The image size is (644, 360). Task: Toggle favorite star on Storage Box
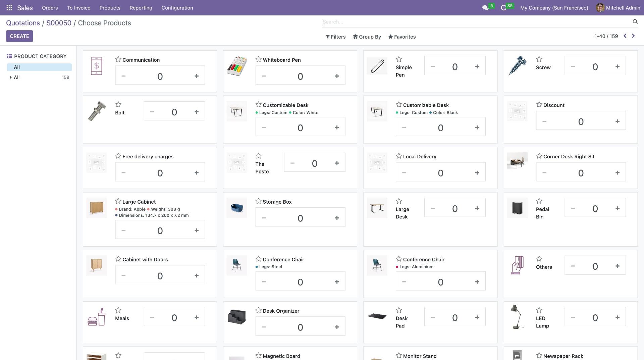click(x=258, y=201)
